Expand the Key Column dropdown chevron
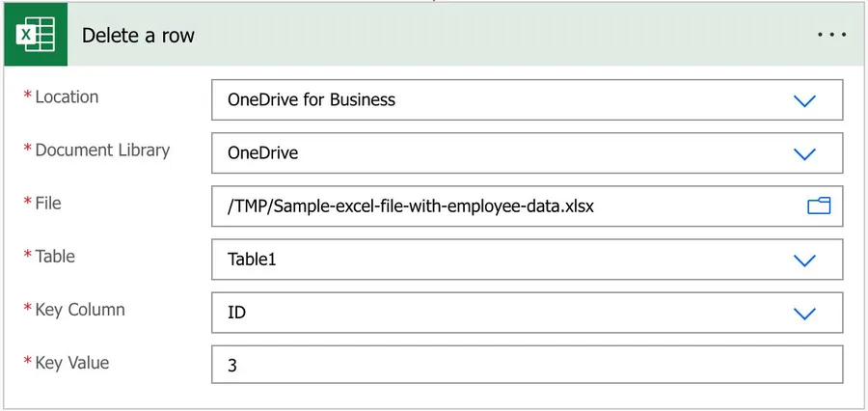 pos(804,313)
